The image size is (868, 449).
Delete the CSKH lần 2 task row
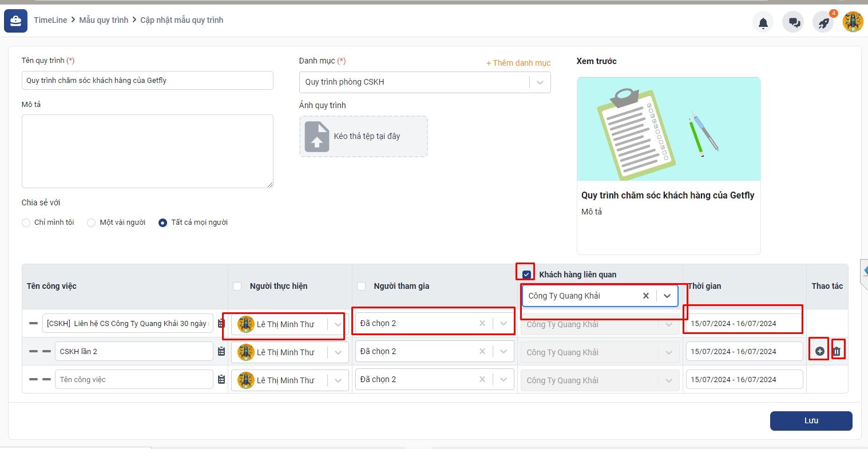837,351
